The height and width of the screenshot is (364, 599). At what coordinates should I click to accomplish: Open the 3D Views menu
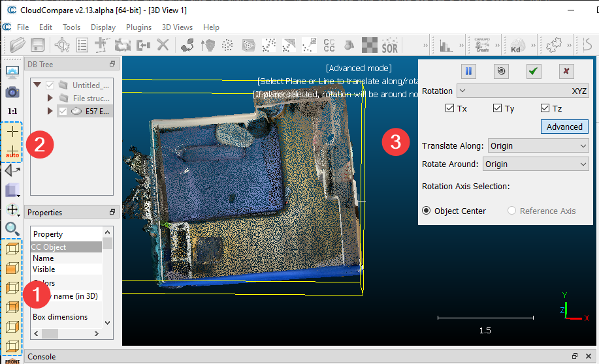pyautogui.click(x=177, y=27)
